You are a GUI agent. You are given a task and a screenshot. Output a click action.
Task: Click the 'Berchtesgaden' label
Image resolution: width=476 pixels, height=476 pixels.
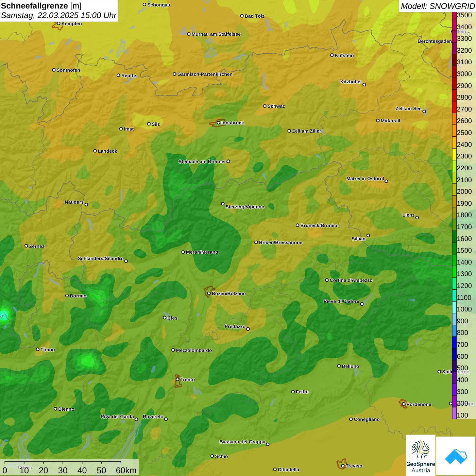435,41
